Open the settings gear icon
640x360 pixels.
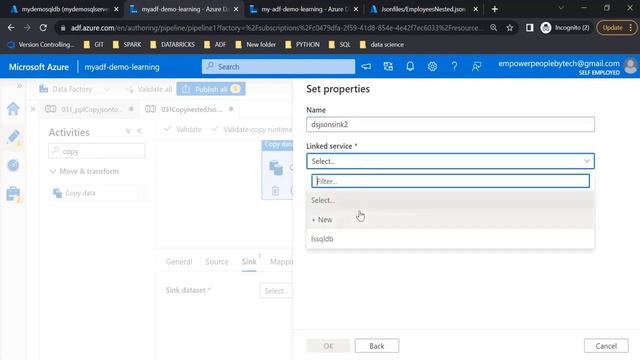[432, 66]
